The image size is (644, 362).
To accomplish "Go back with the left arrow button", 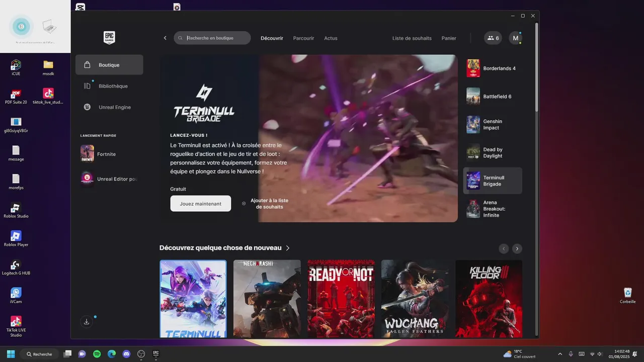I will click(165, 38).
